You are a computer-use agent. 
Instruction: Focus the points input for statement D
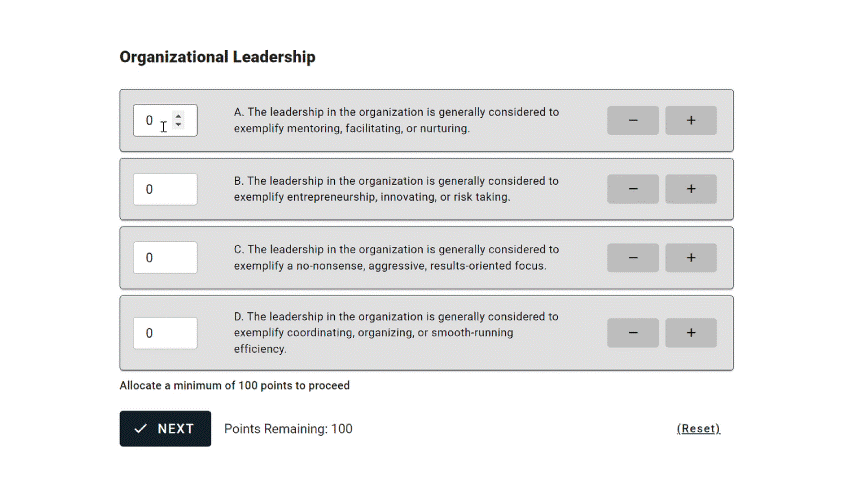tap(165, 333)
